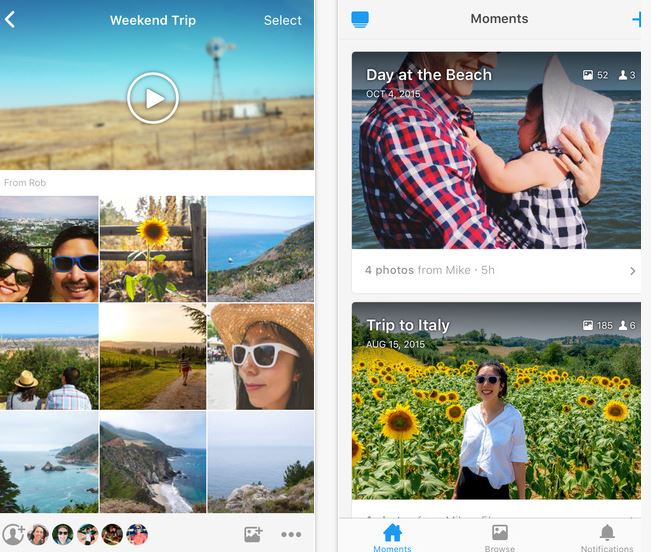Tap the AUG 15, 2015 date
This screenshot has height=552, width=651.
pos(395,344)
